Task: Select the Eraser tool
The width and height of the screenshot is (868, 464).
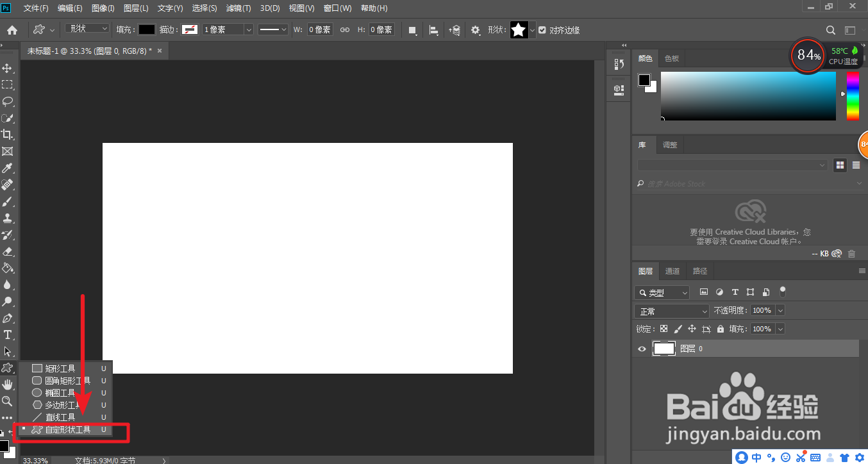Action: click(x=8, y=251)
